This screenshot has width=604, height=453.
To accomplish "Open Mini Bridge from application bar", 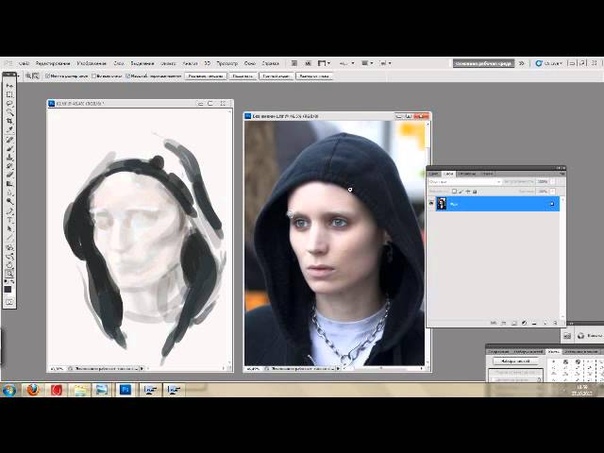I will (x=308, y=63).
